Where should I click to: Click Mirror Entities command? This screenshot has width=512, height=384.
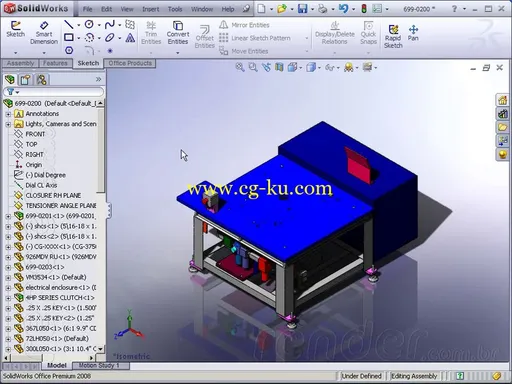pyautogui.click(x=244, y=25)
